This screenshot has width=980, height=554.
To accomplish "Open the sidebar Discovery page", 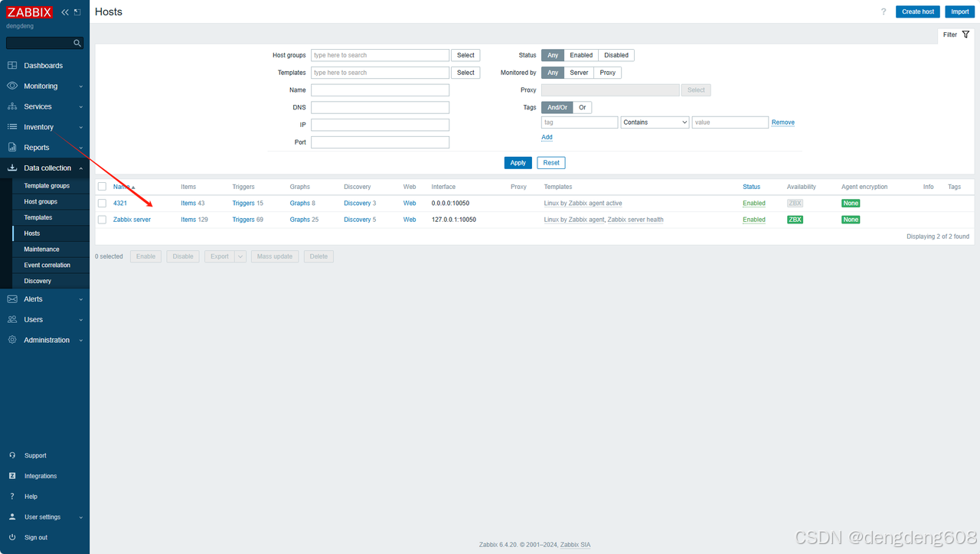I will tap(38, 281).
